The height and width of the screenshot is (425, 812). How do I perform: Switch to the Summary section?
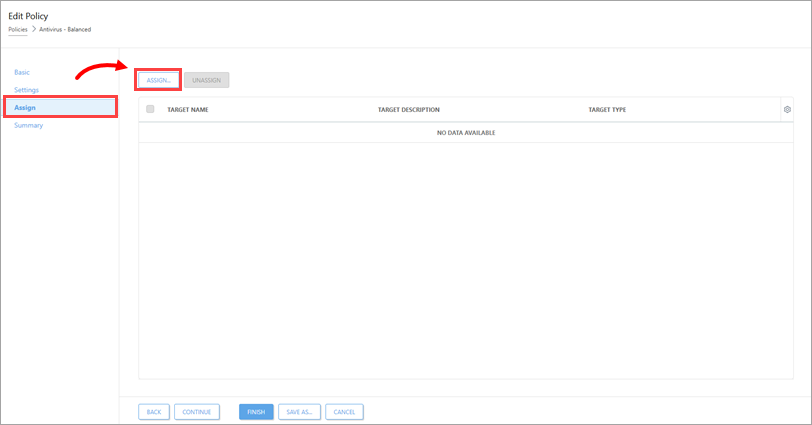[28, 125]
